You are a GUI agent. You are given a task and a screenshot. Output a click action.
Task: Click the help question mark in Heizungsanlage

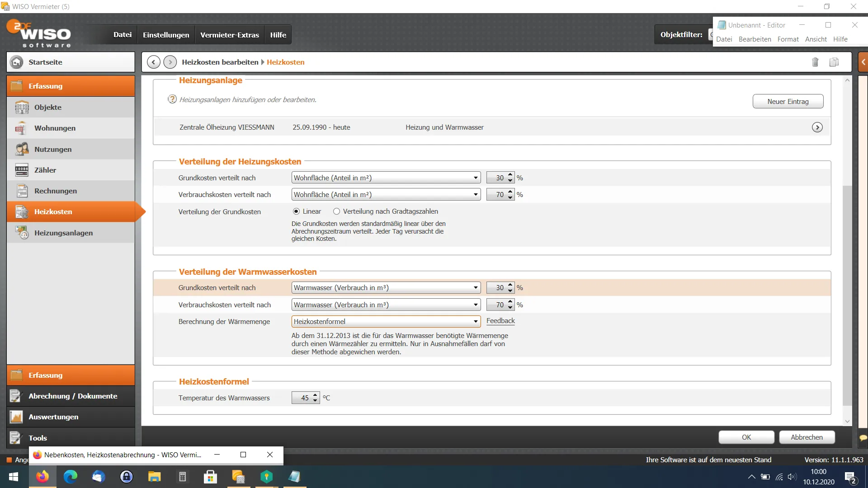pos(172,99)
